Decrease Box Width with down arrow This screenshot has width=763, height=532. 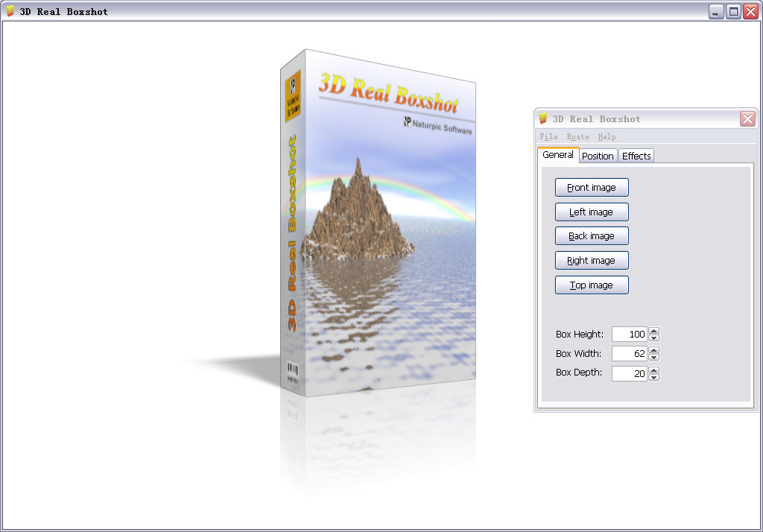[654, 357]
